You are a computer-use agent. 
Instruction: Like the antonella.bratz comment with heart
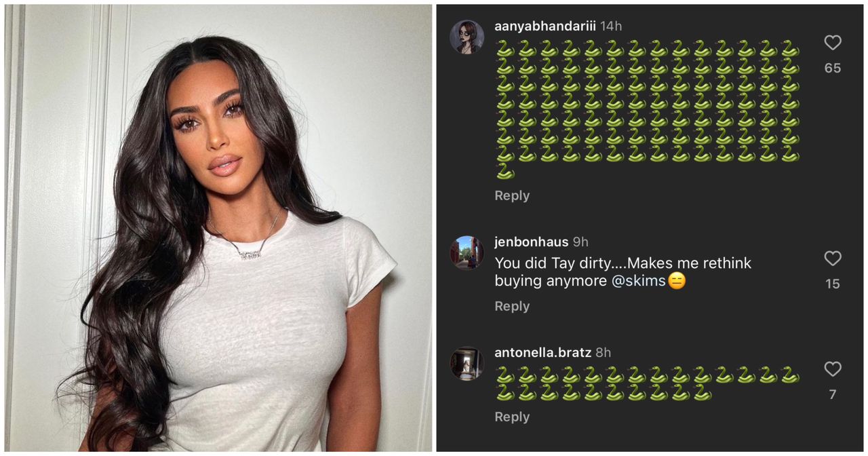pyautogui.click(x=833, y=369)
